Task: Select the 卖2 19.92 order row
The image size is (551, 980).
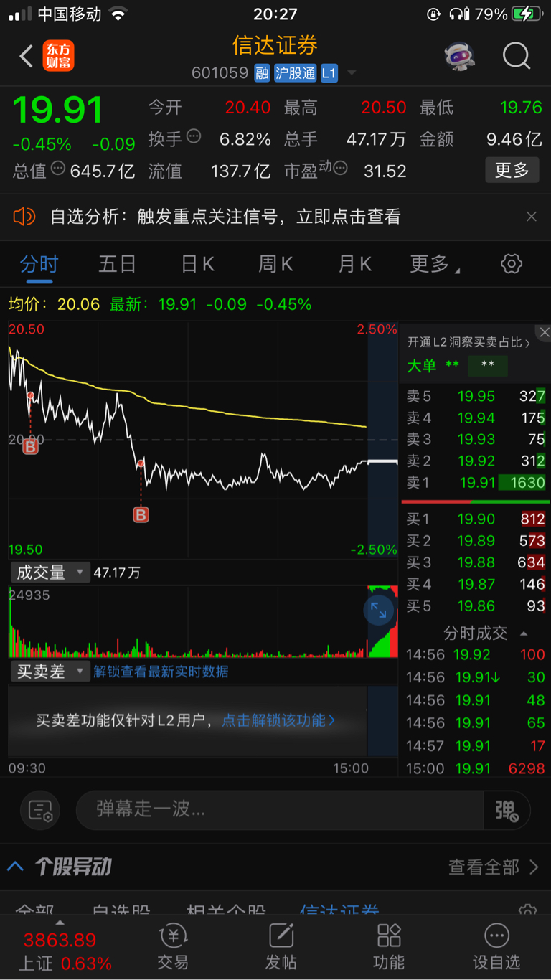Action: [x=475, y=461]
